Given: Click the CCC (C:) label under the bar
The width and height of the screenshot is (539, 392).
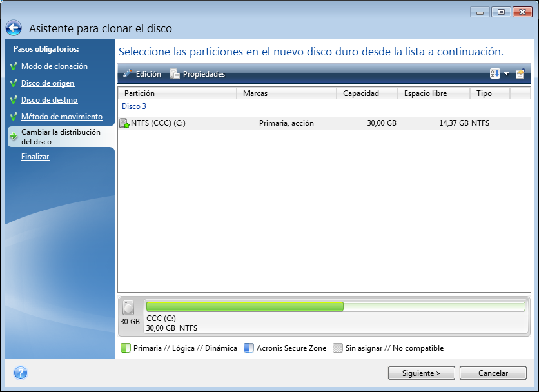Looking at the screenshot, I should pyautogui.click(x=161, y=318).
